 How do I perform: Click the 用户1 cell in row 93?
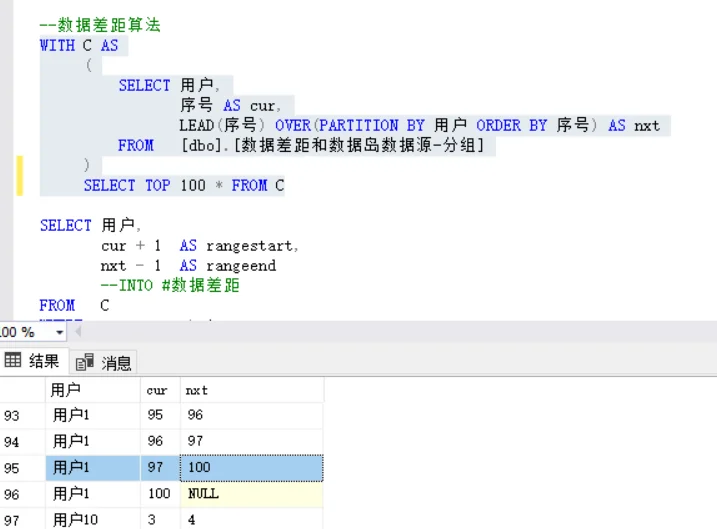pos(93,415)
